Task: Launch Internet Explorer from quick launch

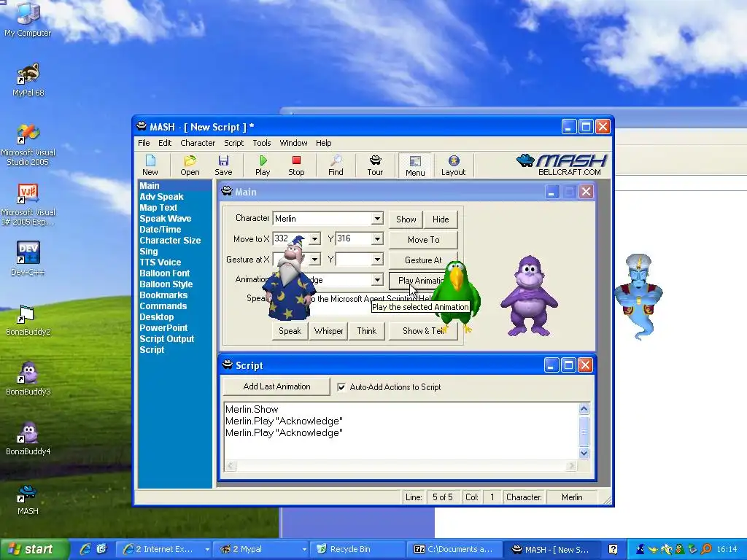Action: click(x=86, y=549)
